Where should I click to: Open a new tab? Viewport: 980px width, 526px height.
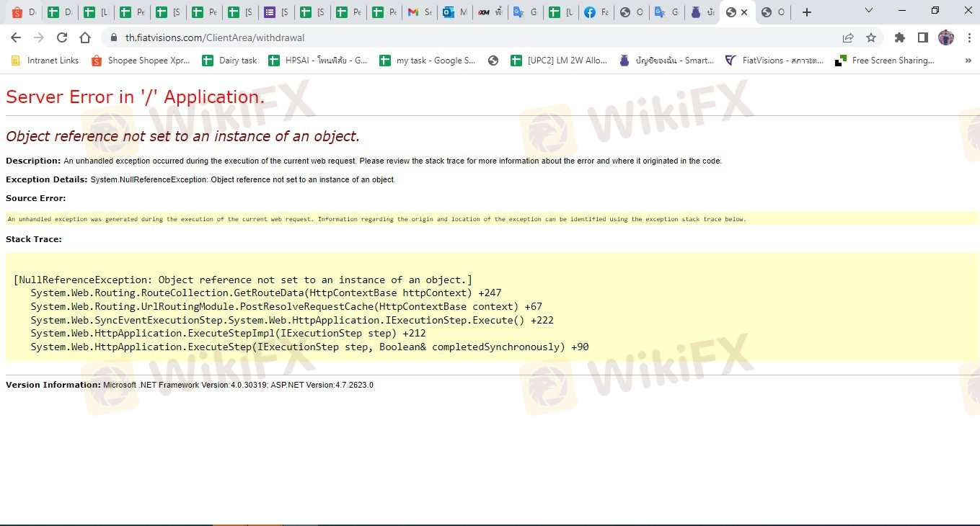point(807,12)
